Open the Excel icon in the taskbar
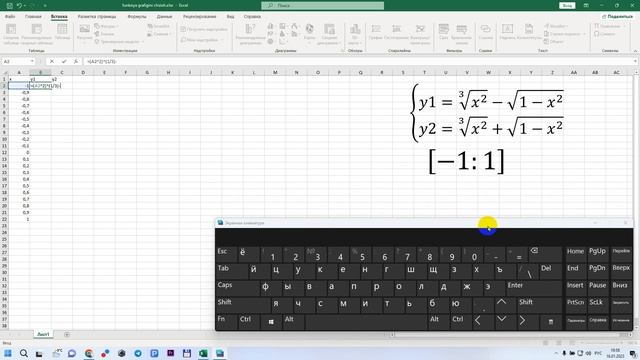Screen dimensions: 640x360 coord(203,353)
